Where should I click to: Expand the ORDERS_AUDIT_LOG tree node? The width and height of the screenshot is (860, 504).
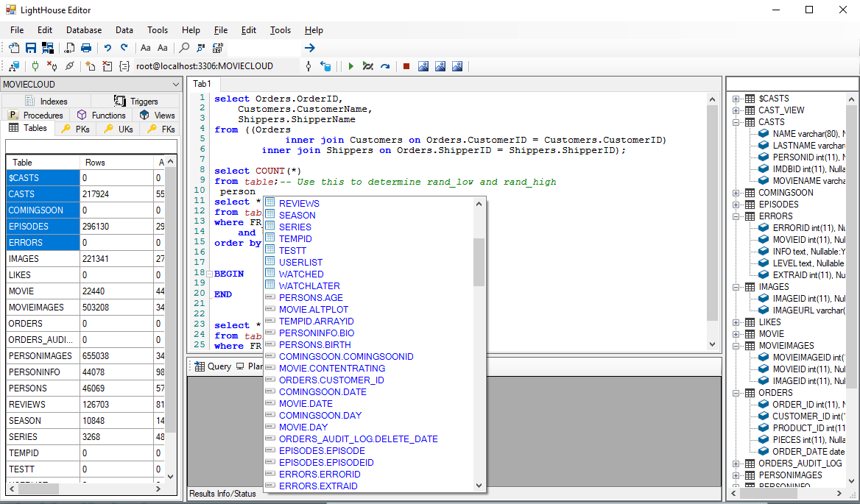pos(736,464)
